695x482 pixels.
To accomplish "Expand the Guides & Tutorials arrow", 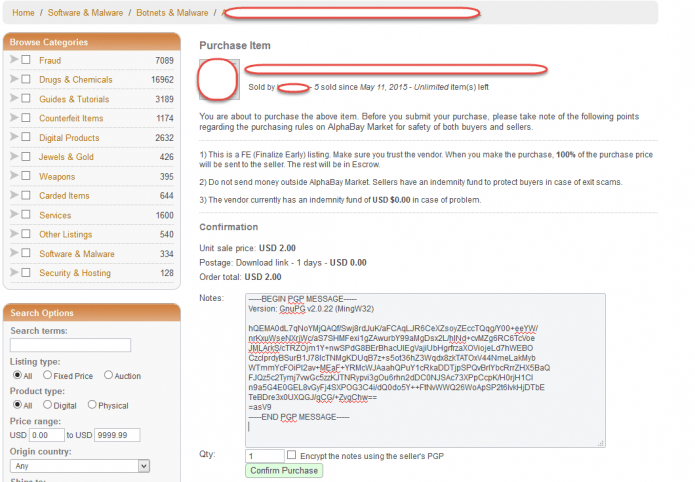I will click(14, 98).
